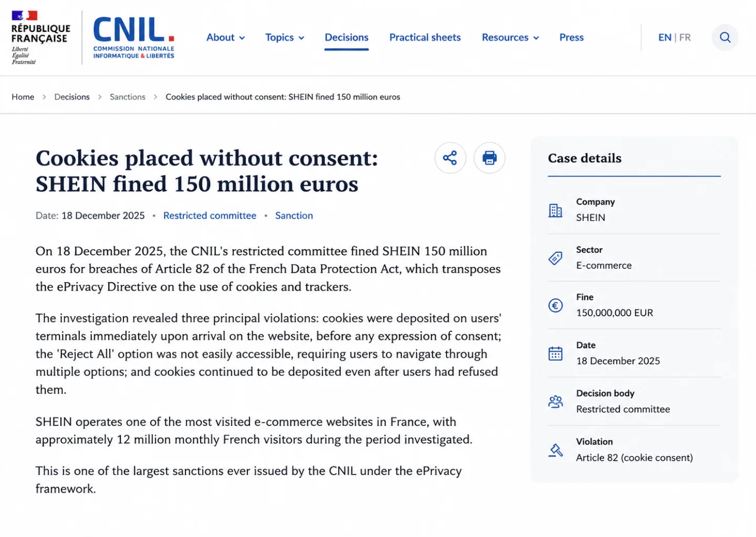The image size is (756, 537).
Task: Click the 'SHEIN' company value
Action: 591,218
